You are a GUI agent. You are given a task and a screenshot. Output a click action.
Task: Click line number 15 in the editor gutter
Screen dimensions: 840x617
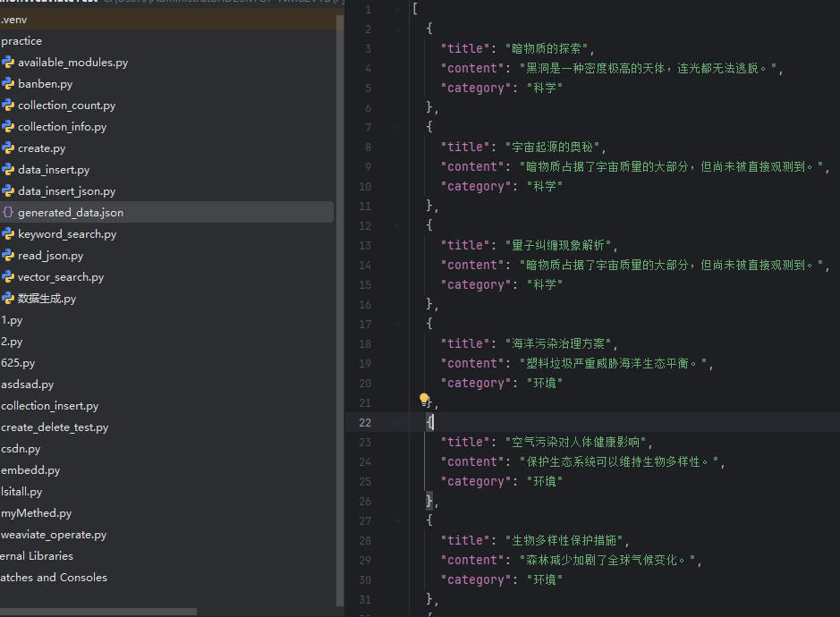click(x=365, y=284)
